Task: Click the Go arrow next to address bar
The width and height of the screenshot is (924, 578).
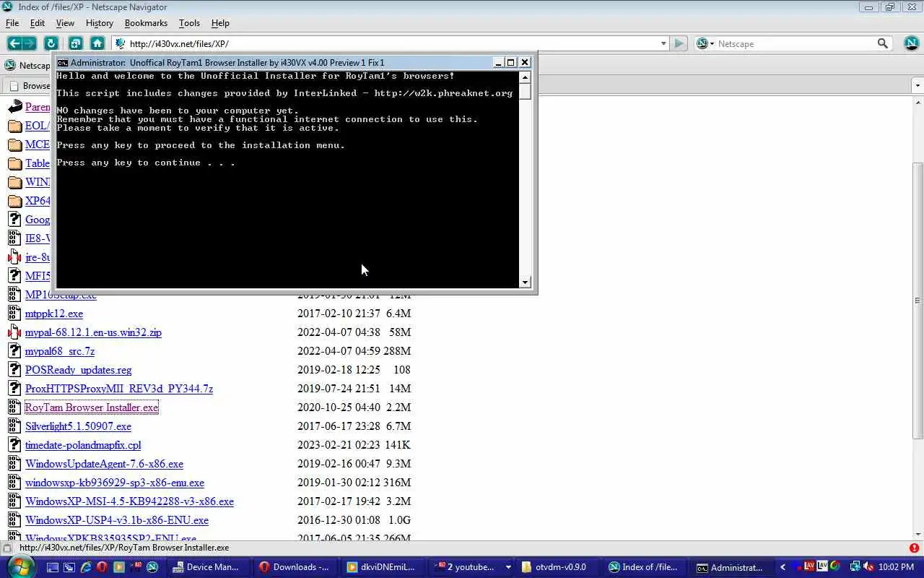Action: pyautogui.click(x=679, y=43)
